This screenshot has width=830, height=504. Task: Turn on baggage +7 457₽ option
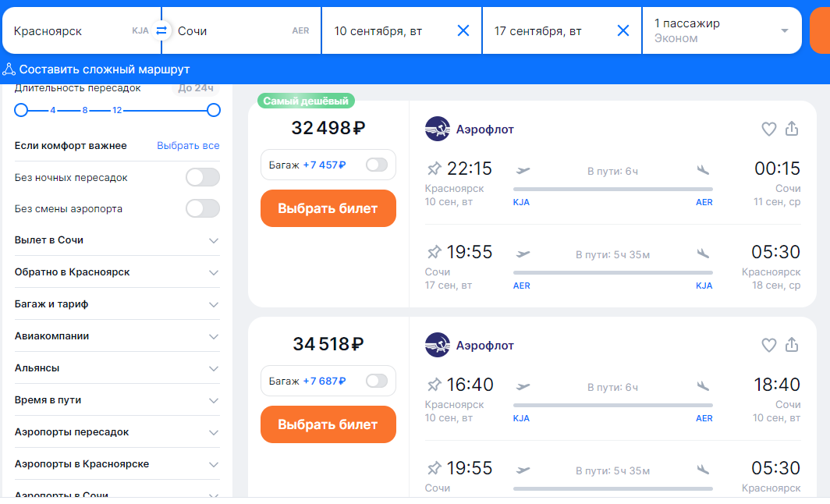[x=376, y=165]
